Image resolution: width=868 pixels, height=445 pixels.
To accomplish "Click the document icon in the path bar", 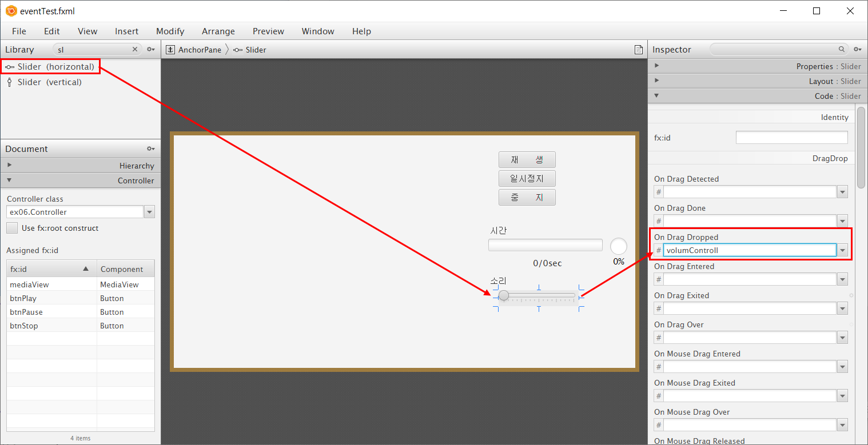I will 639,50.
